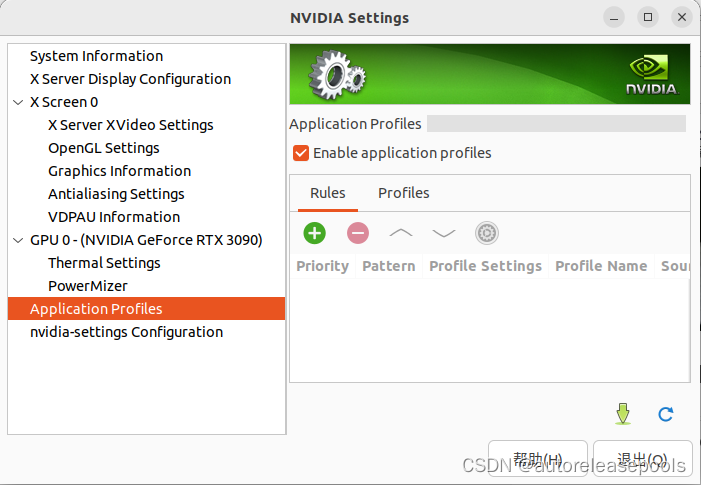
Task: Switch to the Rules tab
Action: coord(328,193)
